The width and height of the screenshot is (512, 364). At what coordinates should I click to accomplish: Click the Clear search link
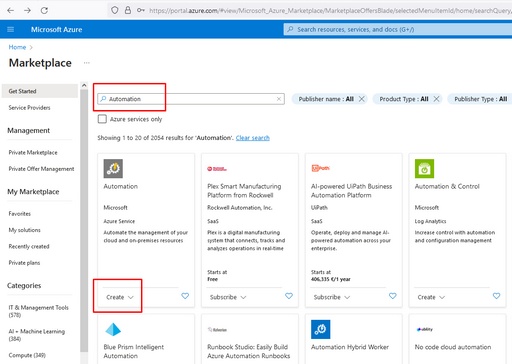253,138
